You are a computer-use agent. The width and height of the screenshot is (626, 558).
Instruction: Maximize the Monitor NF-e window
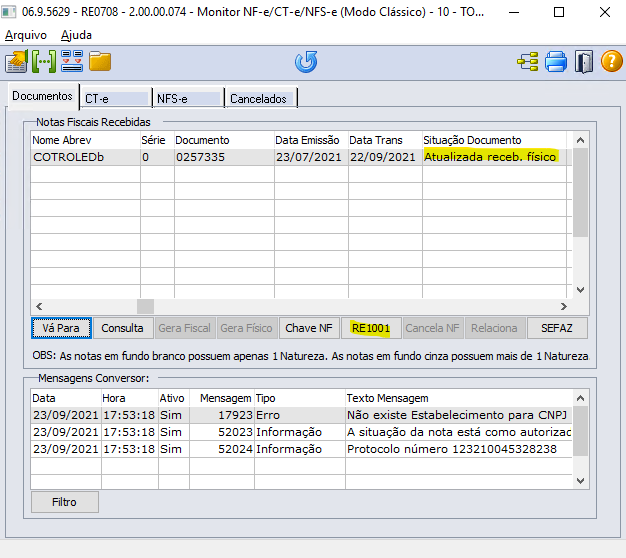(559, 12)
